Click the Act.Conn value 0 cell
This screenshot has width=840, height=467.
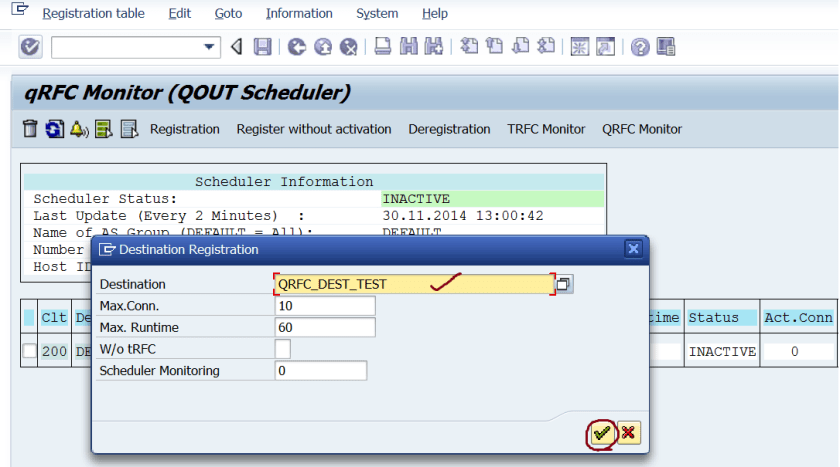[798, 351]
